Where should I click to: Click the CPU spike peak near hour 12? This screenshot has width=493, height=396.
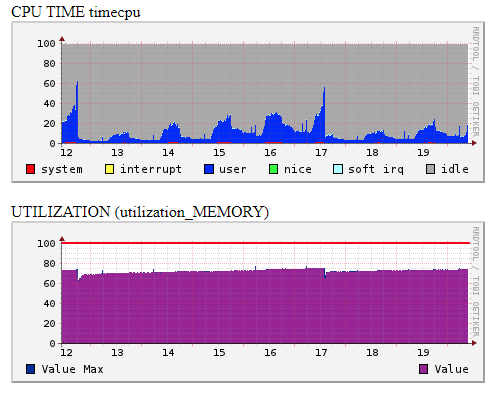coord(77,82)
